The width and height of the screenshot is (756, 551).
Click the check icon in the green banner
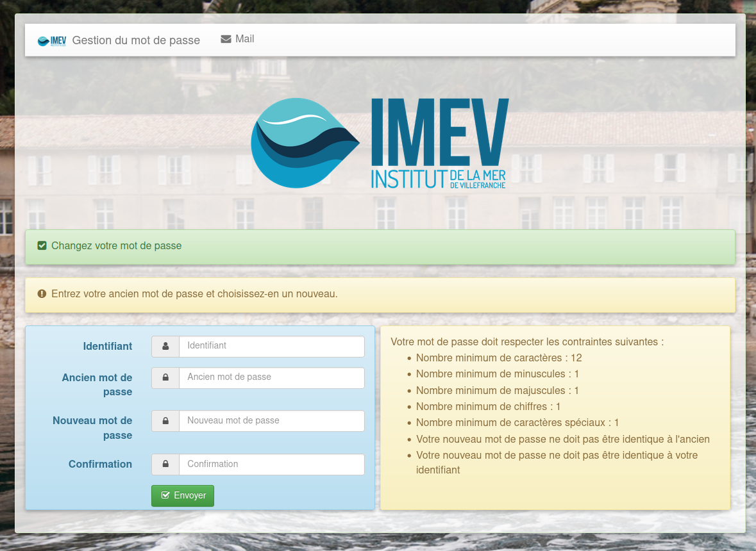point(42,245)
